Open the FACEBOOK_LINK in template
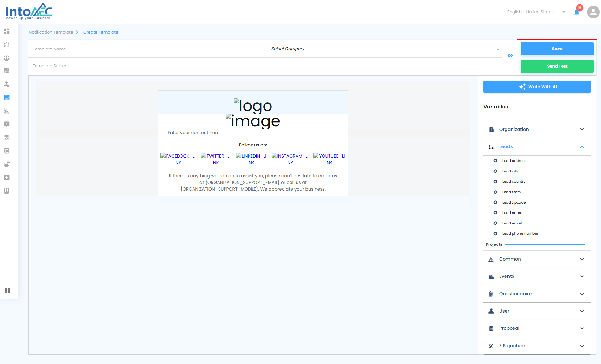 click(178, 159)
